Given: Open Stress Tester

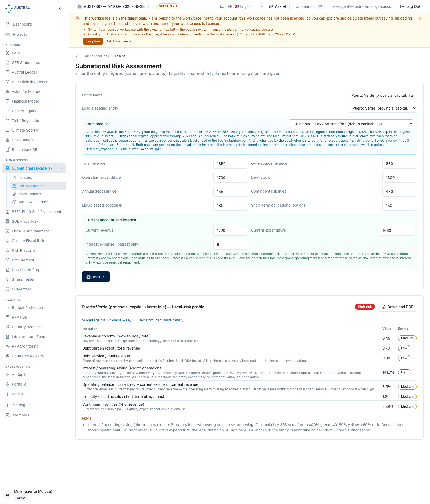Looking at the screenshot, I should click(x=34, y=279).
